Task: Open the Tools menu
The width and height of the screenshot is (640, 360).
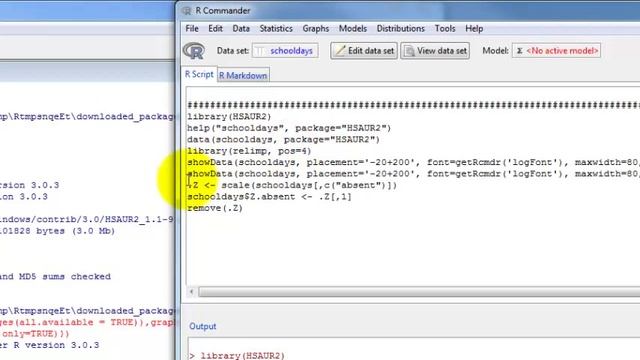Action: (445, 29)
